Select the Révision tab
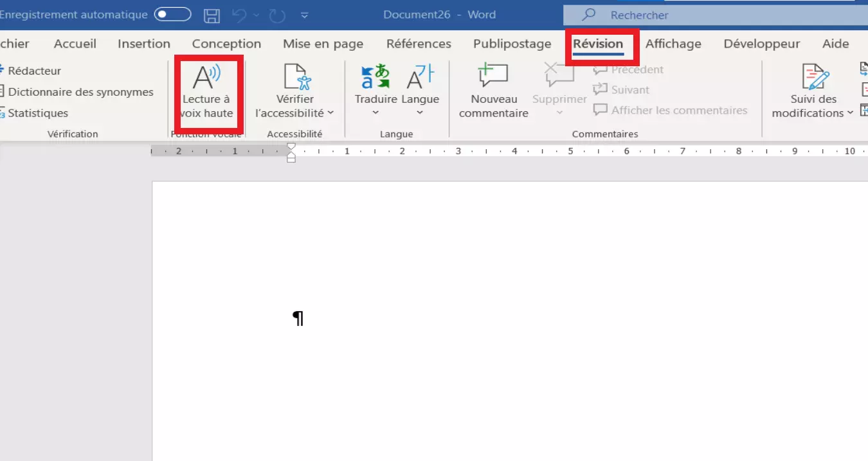Viewport: 868px width, 461px height. [598, 44]
